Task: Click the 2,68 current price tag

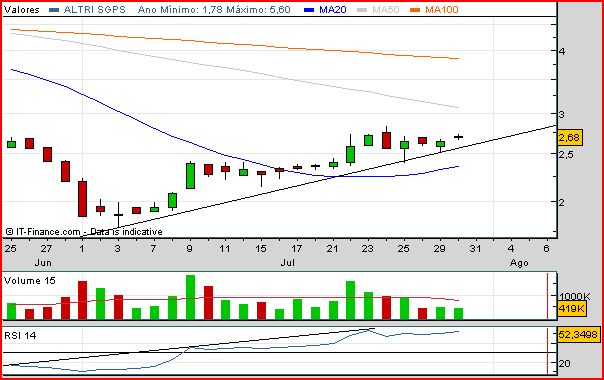Action: (x=569, y=137)
